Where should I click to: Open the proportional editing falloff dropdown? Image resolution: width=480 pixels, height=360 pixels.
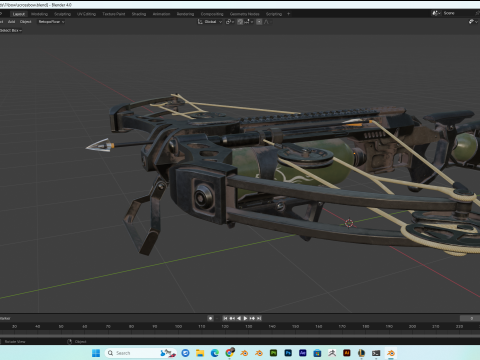(267, 22)
